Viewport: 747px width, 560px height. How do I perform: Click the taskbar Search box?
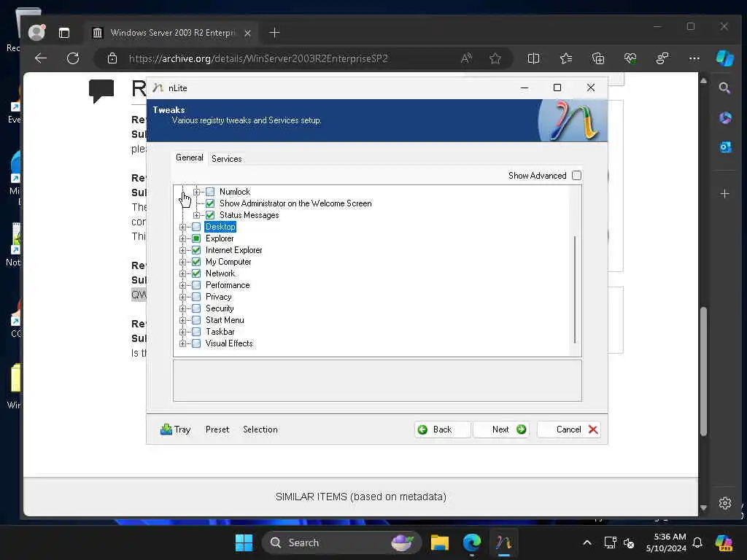(341, 542)
